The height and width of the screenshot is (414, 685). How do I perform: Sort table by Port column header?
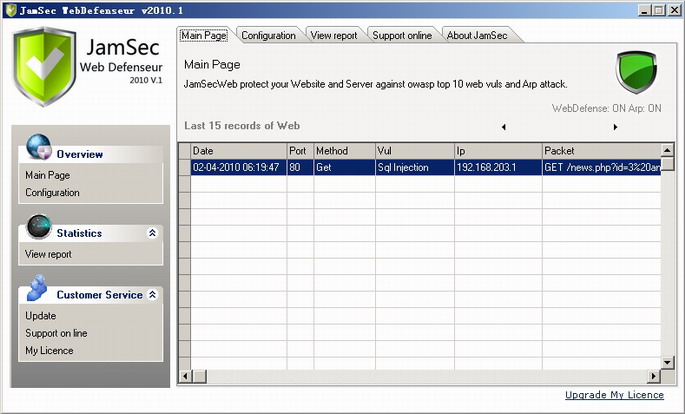(300, 151)
